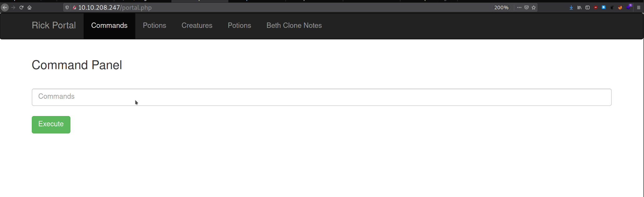Open the Beth Clone Notes tab
The image size is (644, 197).
click(294, 26)
